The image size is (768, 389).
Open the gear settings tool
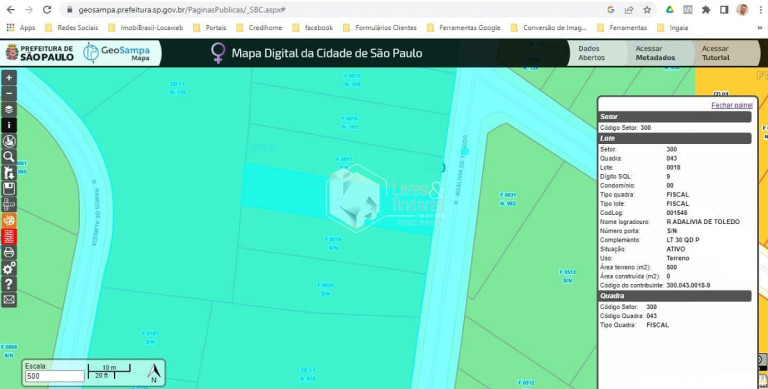coord(9,268)
